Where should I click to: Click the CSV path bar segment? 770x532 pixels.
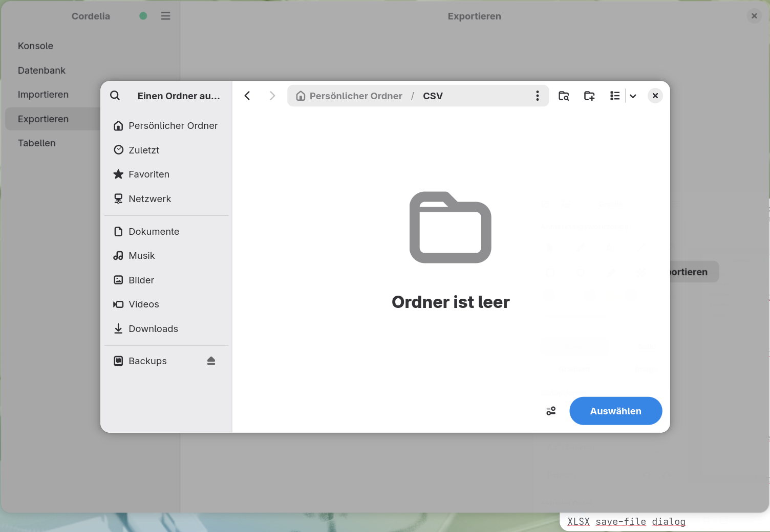(433, 96)
